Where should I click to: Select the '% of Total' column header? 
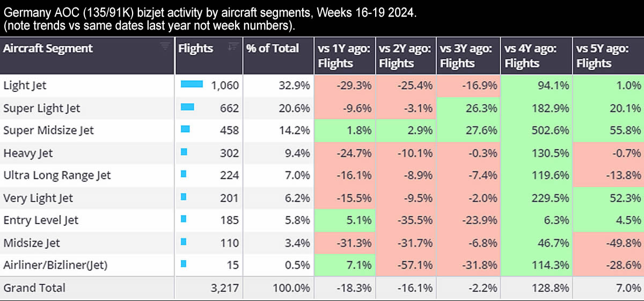pos(273,48)
